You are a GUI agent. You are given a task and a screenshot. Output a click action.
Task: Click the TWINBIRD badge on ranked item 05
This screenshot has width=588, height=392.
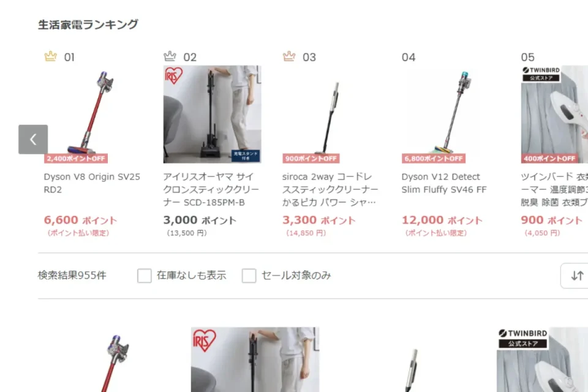[541, 74]
